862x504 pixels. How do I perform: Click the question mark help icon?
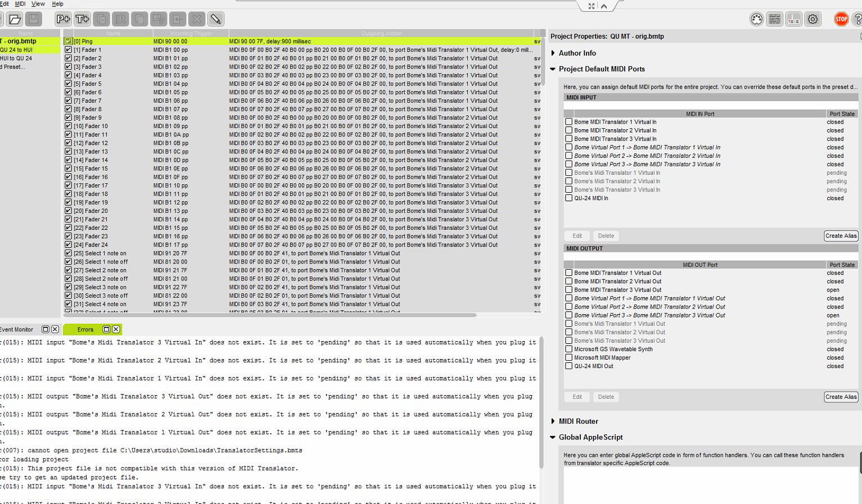[858, 19]
